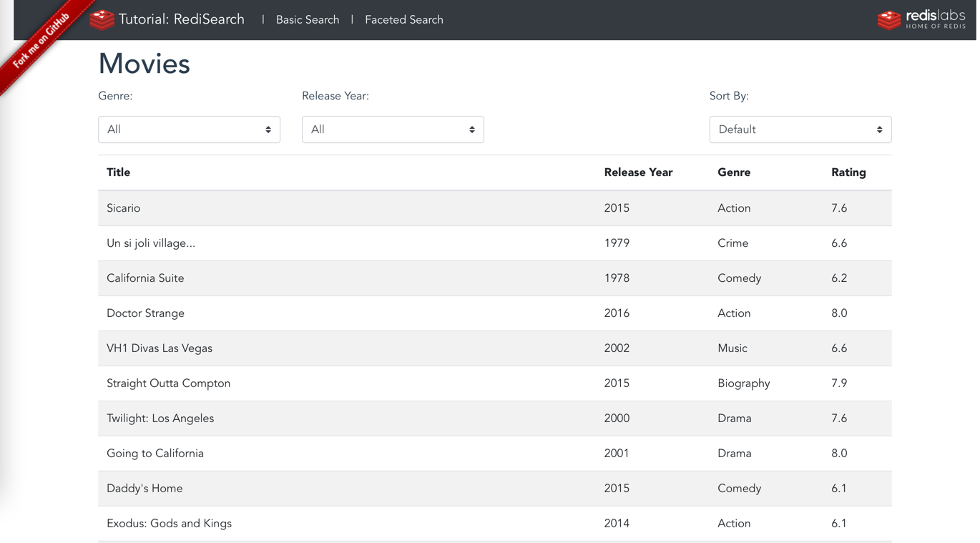The image size is (980, 543).
Task: Click rating 7.9 in Straight Outta Compton row
Action: click(839, 383)
